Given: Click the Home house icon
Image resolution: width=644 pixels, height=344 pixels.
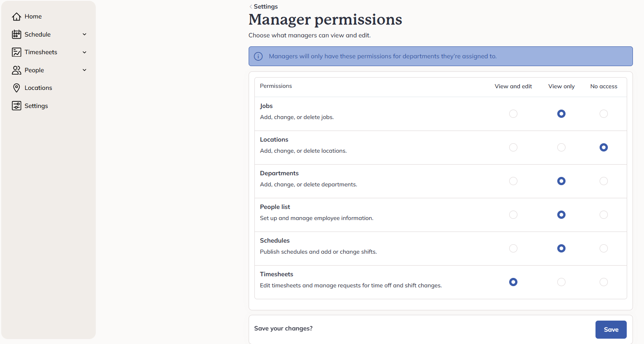Looking at the screenshot, I should (16, 16).
